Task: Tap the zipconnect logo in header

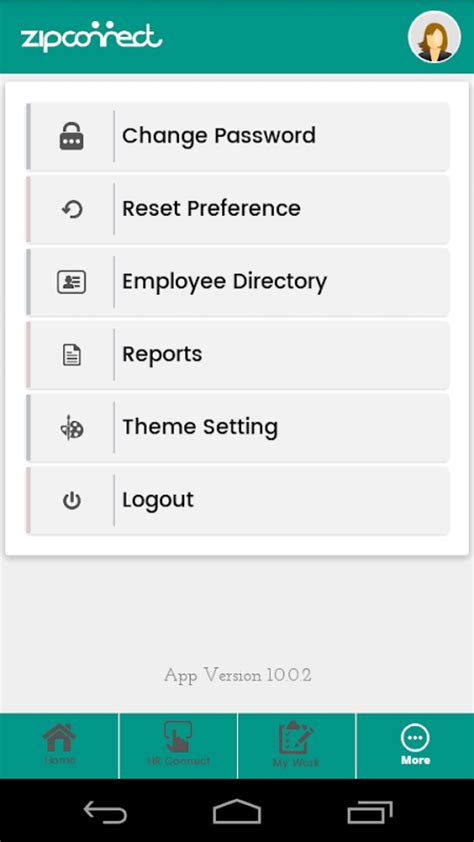Action: coord(91,37)
